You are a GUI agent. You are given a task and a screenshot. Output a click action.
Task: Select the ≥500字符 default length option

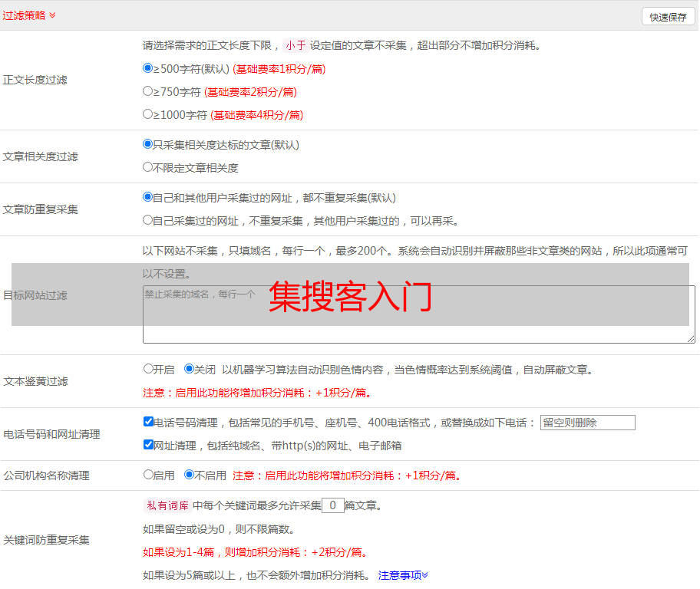[x=148, y=68]
